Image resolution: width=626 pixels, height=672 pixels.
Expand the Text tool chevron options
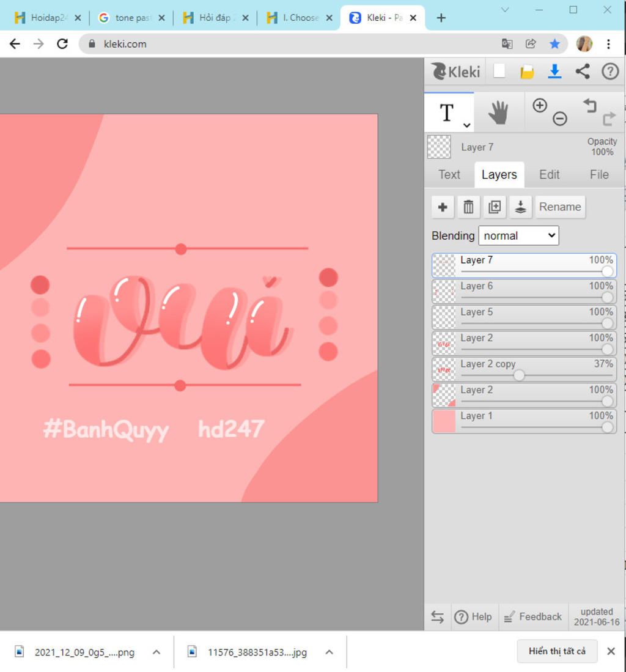point(467,125)
